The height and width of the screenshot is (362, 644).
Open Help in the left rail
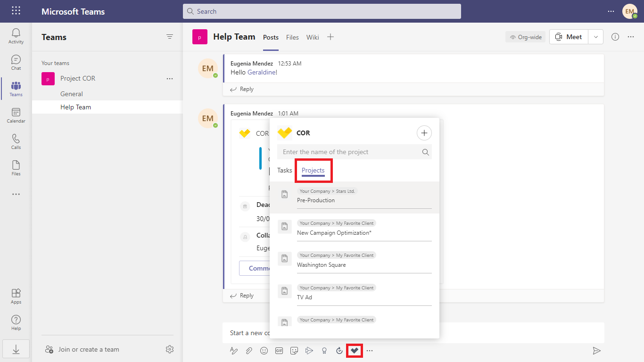pos(16,323)
